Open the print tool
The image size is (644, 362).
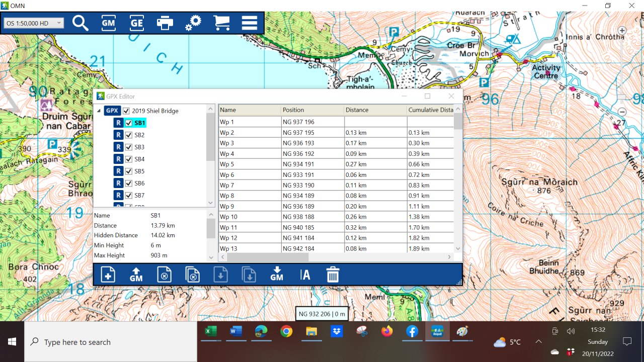click(165, 23)
